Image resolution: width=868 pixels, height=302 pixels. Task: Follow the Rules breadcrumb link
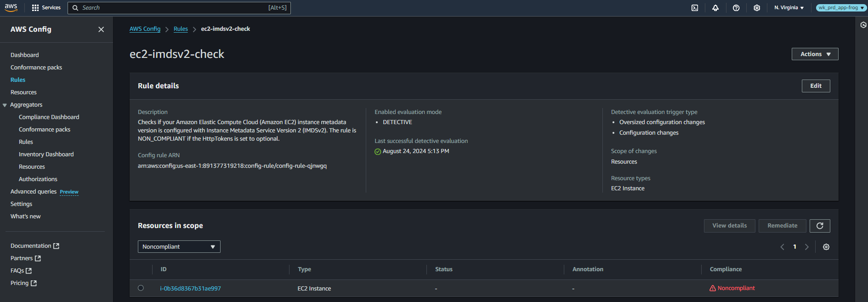[x=181, y=29]
